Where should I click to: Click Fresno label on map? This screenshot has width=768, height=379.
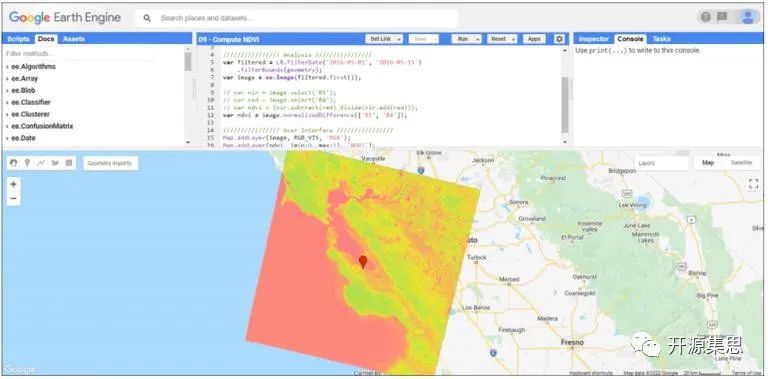[x=572, y=342]
